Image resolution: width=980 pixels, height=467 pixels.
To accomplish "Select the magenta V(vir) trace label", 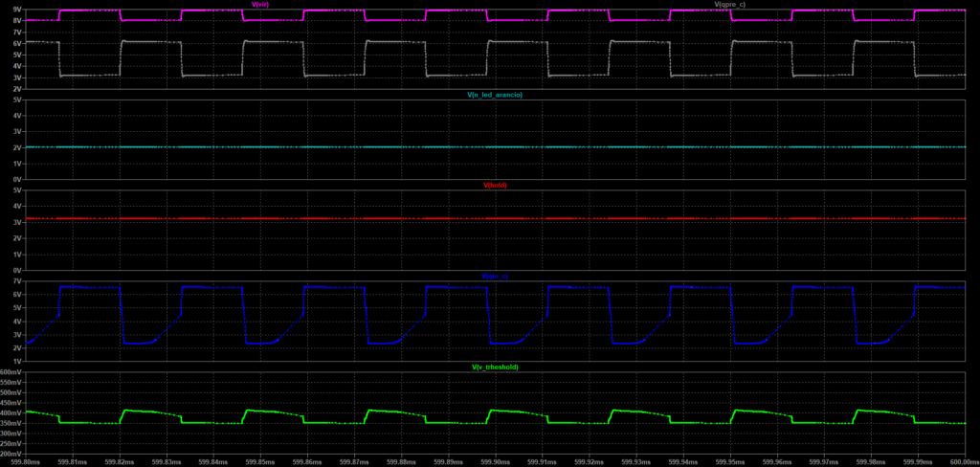I will pyautogui.click(x=260, y=5).
